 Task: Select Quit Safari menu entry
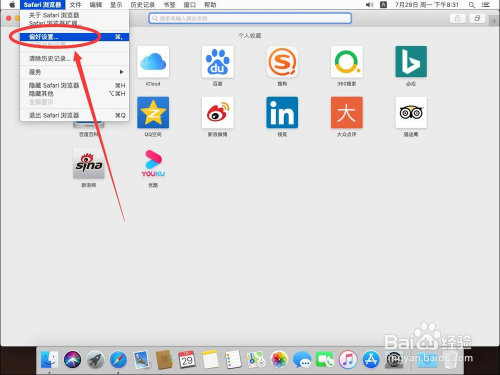(x=74, y=115)
